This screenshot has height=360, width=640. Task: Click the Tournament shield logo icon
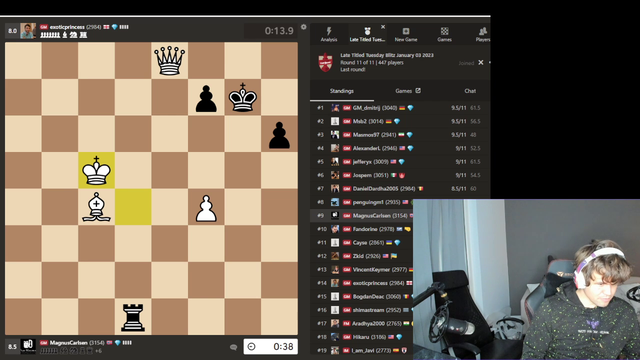pyautogui.click(x=325, y=63)
